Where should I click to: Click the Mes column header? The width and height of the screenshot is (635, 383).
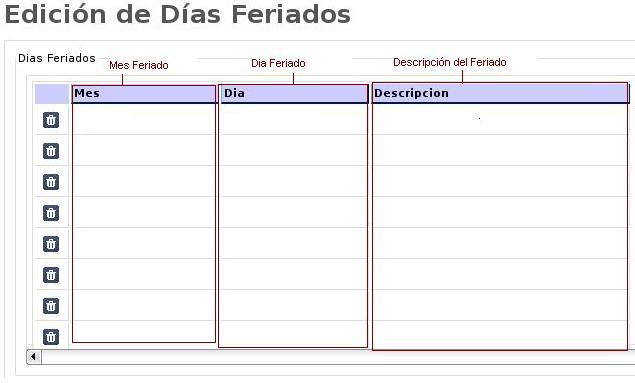click(144, 94)
